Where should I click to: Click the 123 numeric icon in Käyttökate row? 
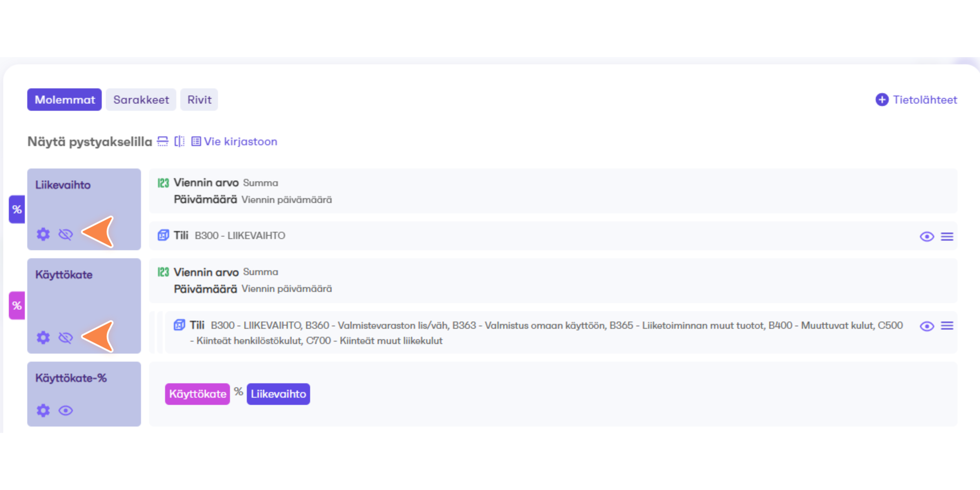click(163, 272)
